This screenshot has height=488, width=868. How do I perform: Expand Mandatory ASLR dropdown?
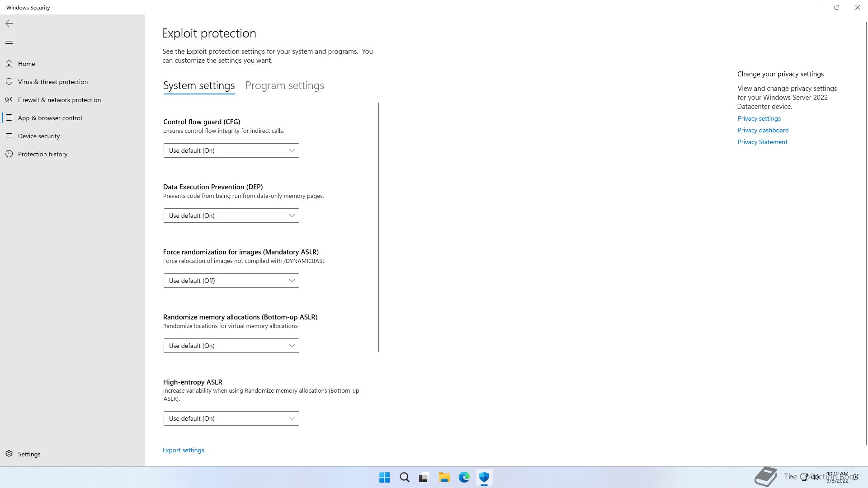point(231,281)
